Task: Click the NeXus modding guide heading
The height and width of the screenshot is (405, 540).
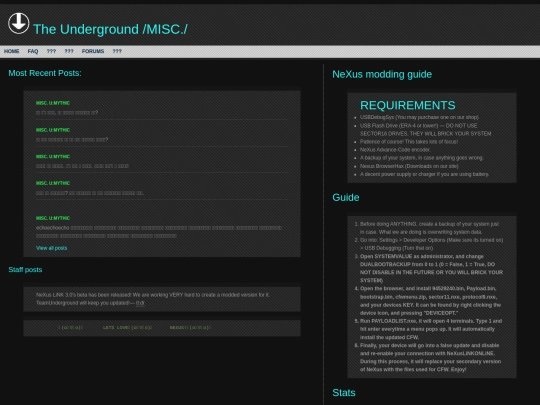Action: pos(382,74)
